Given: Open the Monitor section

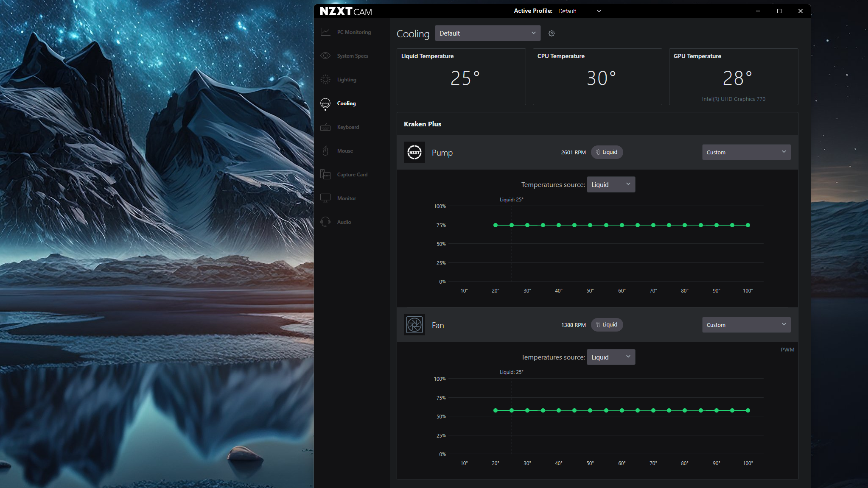Looking at the screenshot, I should [347, 198].
